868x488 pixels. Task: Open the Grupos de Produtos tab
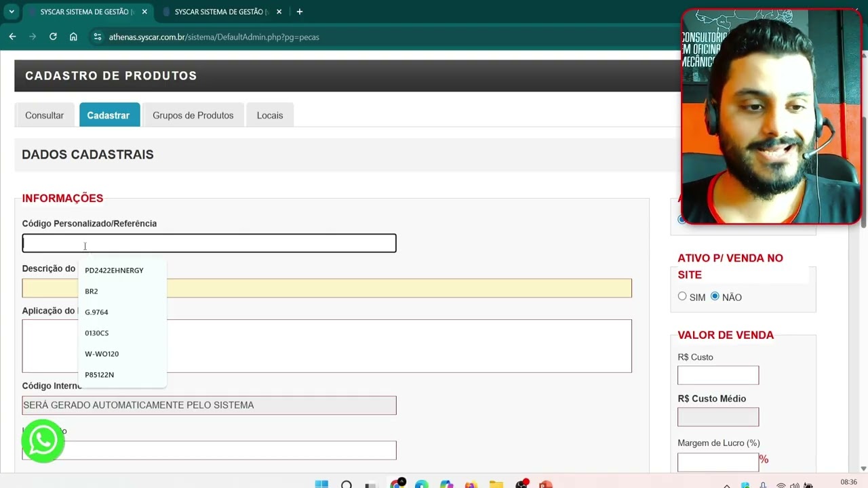click(193, 115)
